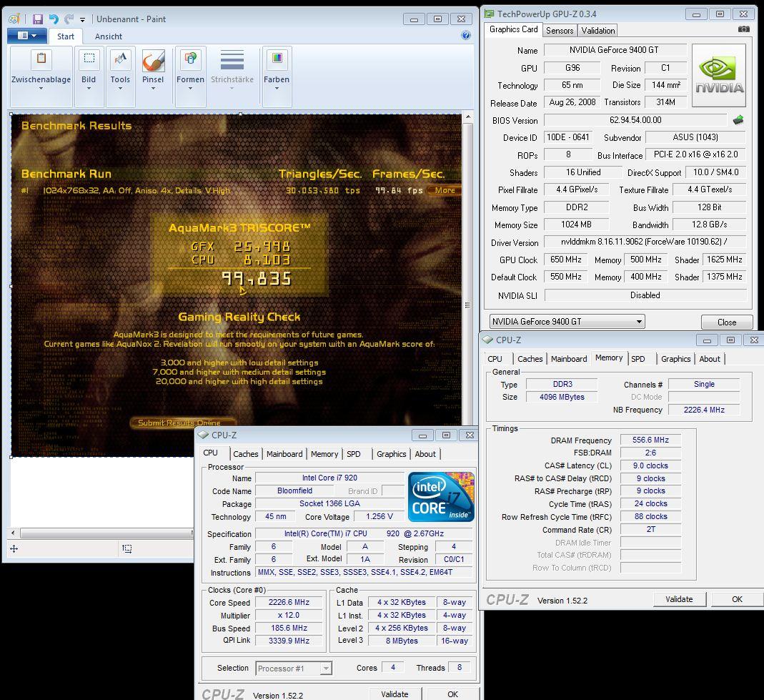Image resolution: width=764 pixels, height=700 pixels.
Task: Click the Intel Core i7 logo
Action: pyautogui.click(x=441, y=497)
